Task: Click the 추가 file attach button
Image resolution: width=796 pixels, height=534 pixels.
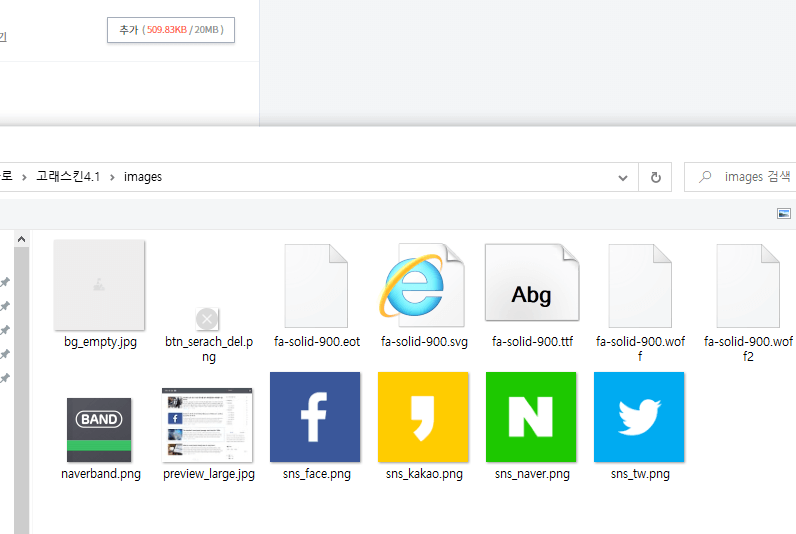Action: click(171, 30)
